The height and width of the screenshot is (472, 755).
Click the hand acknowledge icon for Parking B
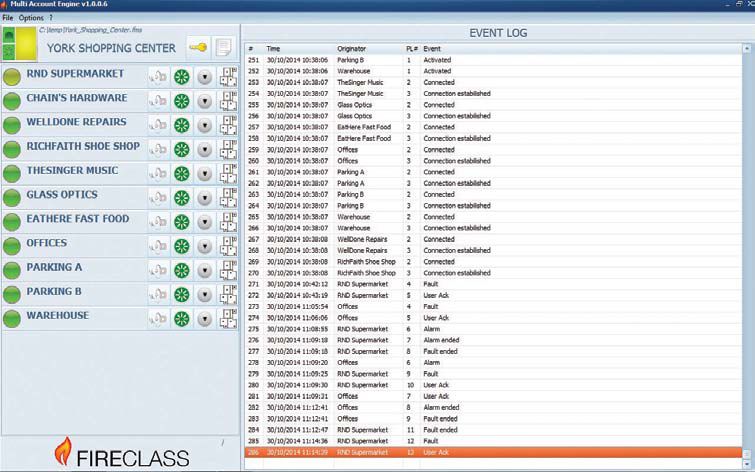(x=159, y=294)
